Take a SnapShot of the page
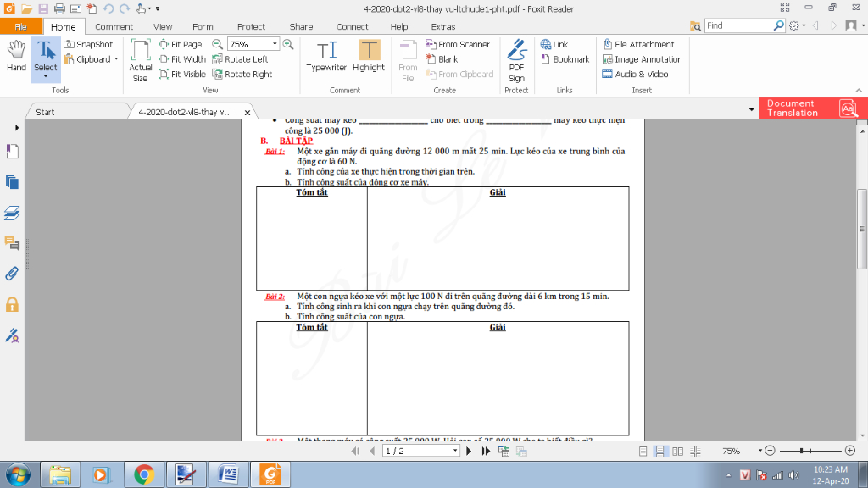The image size is (868, 488). 88,44
